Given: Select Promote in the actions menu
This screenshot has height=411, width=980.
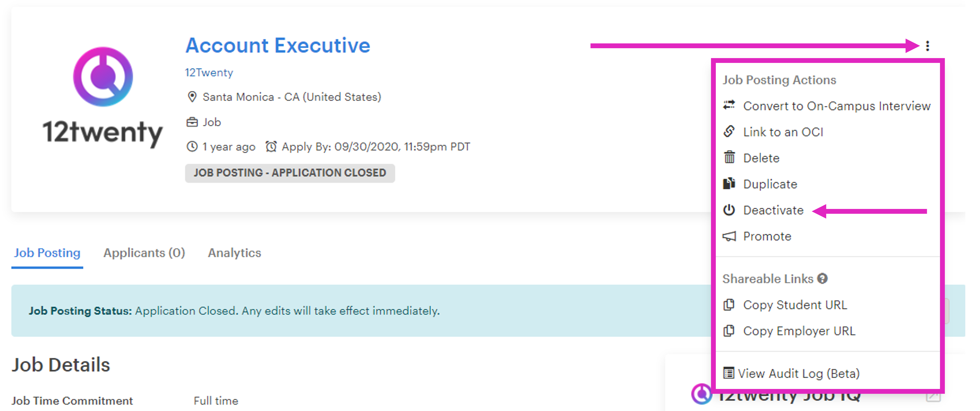Looking at the screenshot, I should [x=767, y=236].
